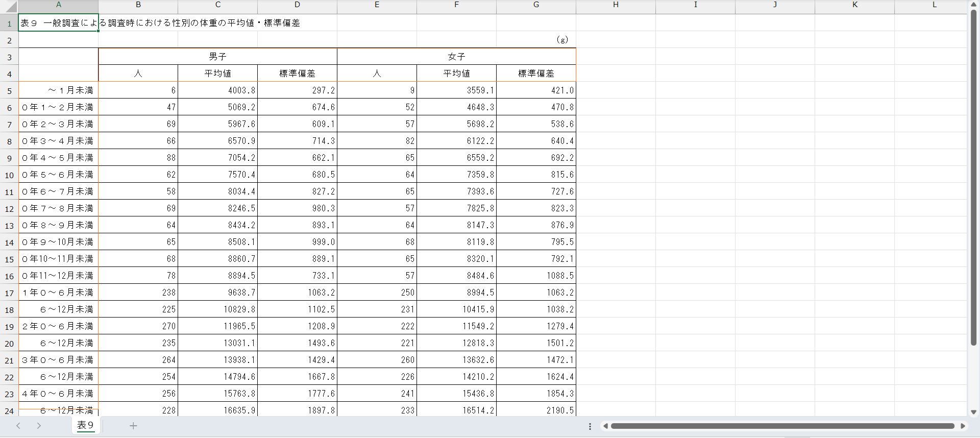Click the next sheet navigation arrow

(39, 426)
